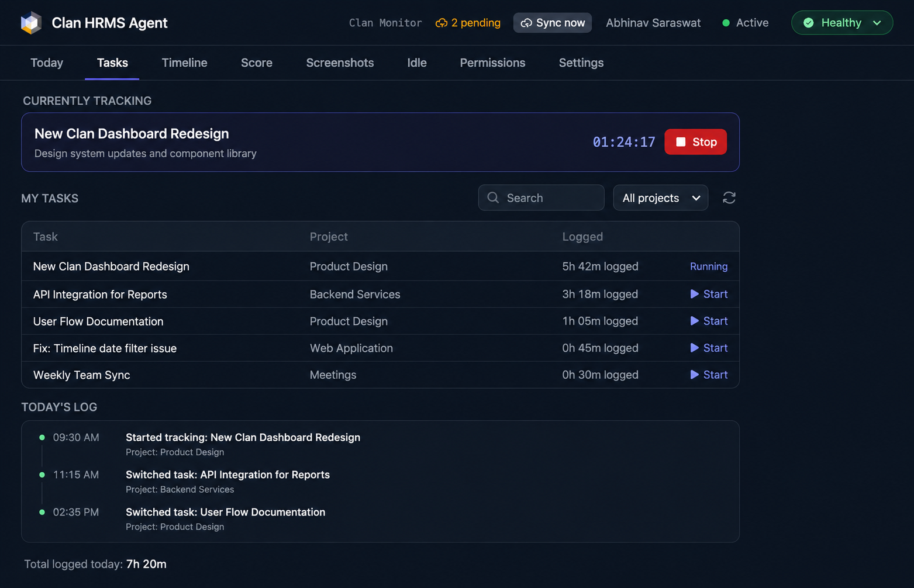
Task: Click the Sync now button
Action: pyautogui.click(x=553, y=23)
